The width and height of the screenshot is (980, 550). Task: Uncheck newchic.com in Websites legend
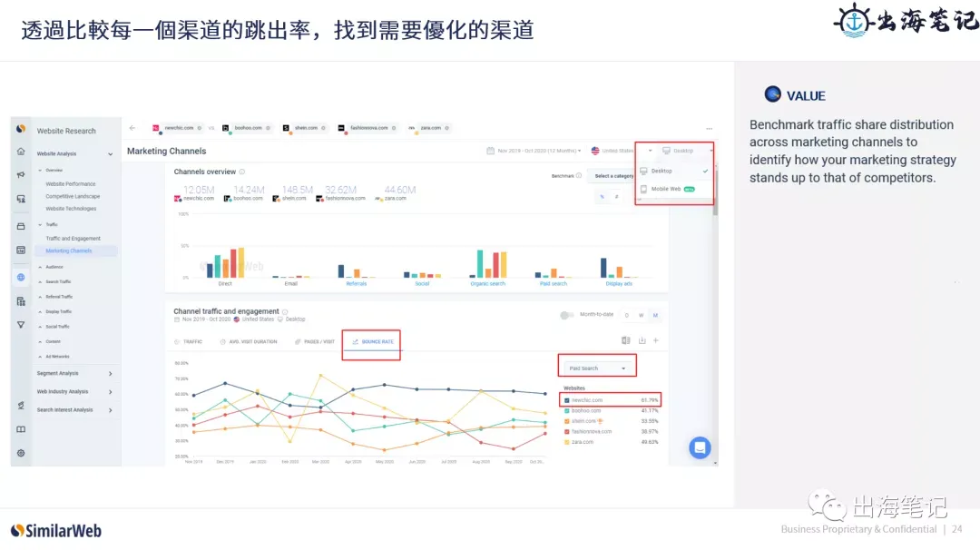point(567,400)
